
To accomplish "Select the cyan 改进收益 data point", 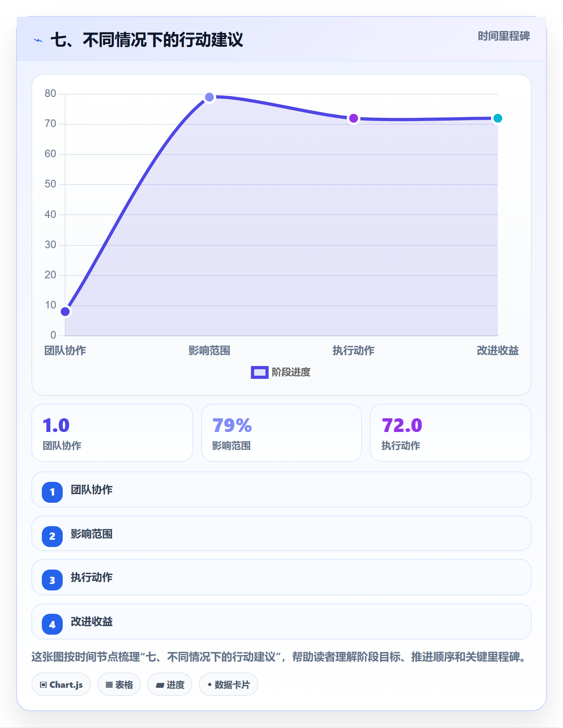I will click(498, 118).
